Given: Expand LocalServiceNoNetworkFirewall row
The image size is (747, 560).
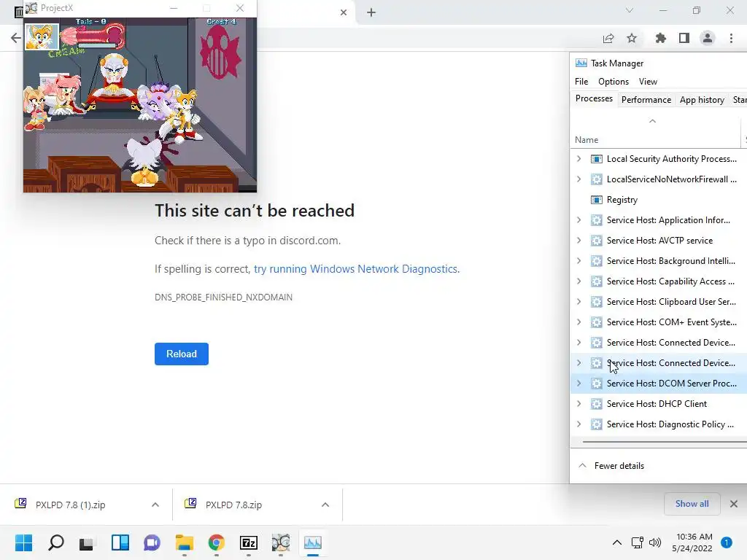Looking at the screenshot, I should pyautogui.click(x=578, y=179).
